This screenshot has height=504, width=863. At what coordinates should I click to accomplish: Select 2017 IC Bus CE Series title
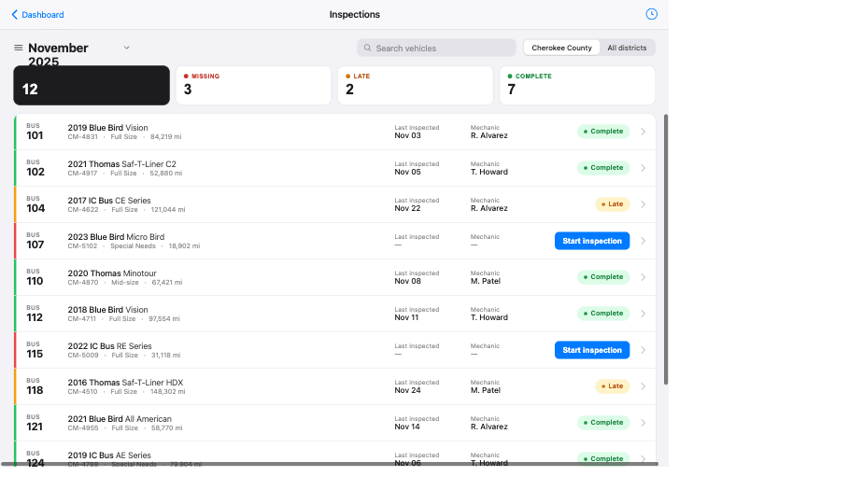coord(109,201)
